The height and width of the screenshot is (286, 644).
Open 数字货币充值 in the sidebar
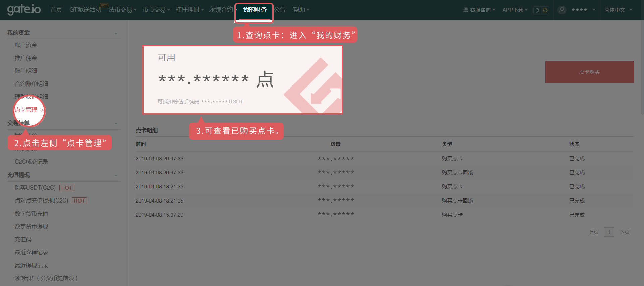32,214
